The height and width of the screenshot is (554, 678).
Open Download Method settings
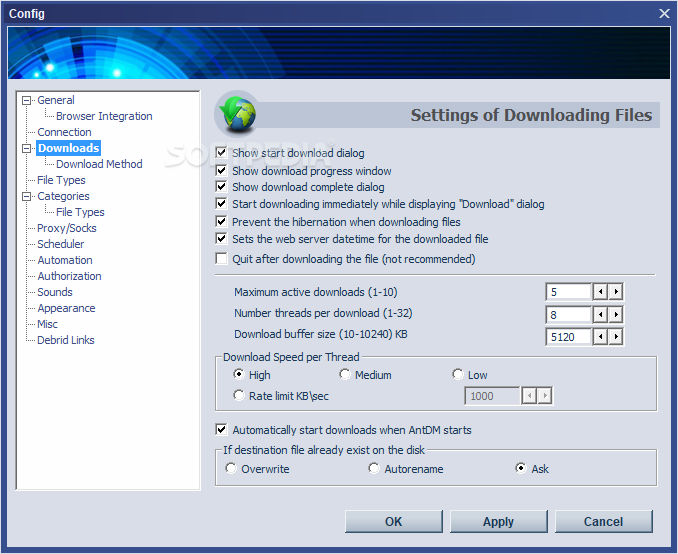(x=99, y=164)
